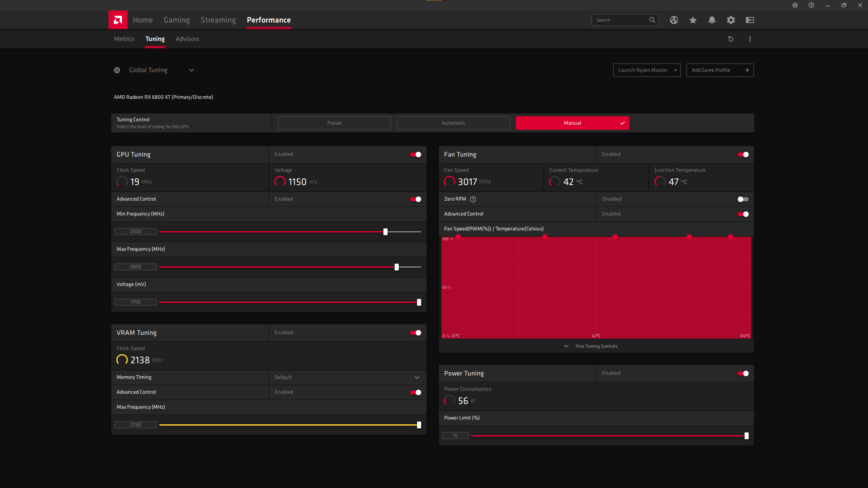Select Preset tuning control
This screenshot has width=868, height=488.
pyautogui.click(x=334, y=123)
